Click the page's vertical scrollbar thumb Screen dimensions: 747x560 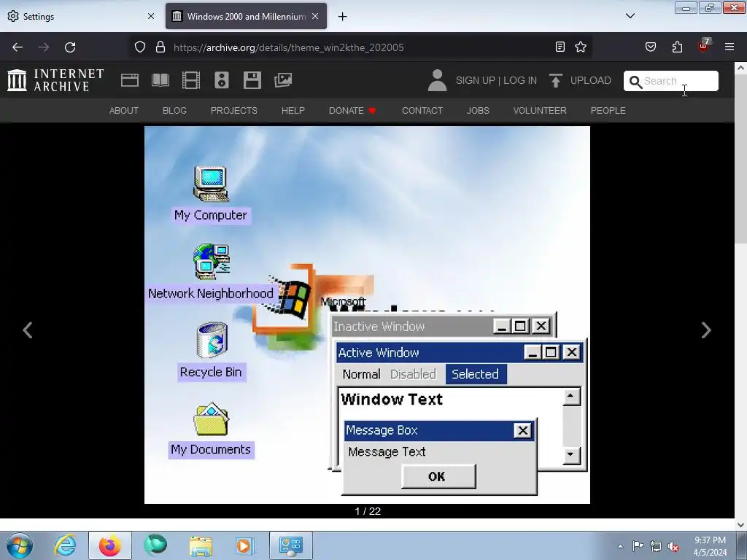click(740, 160)
